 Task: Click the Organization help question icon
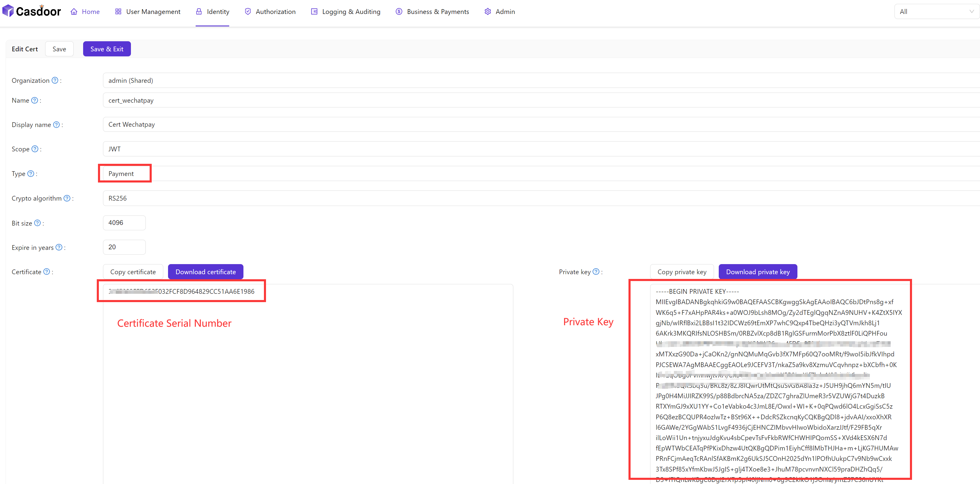(55, 80)
